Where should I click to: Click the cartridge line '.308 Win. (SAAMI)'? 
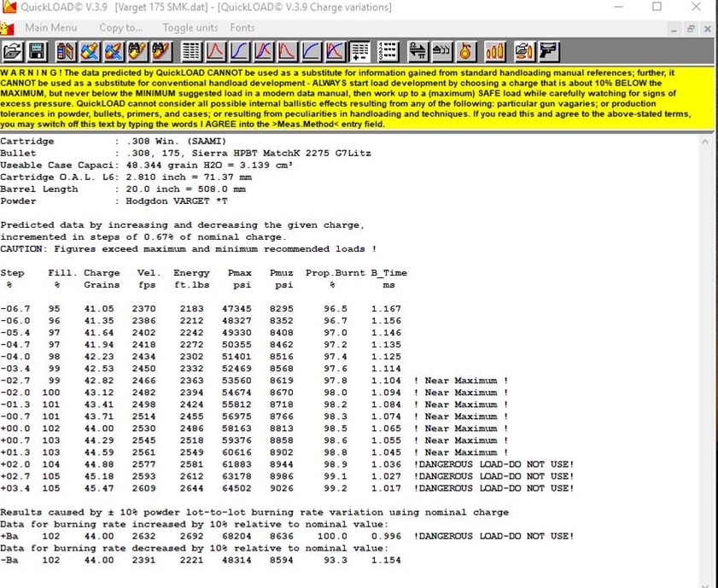tap(176, 142)
